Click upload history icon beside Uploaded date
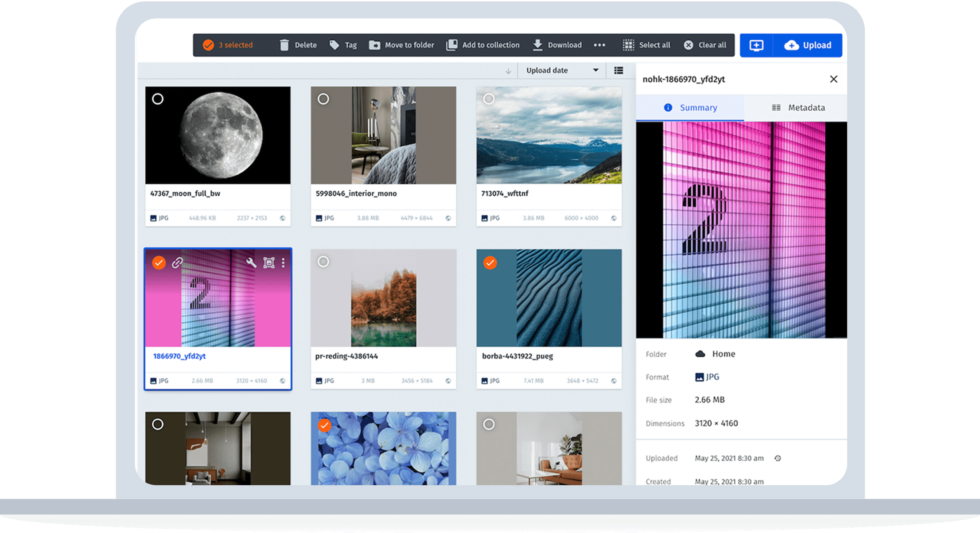This screenshot has height=533, width=980. 778,458
